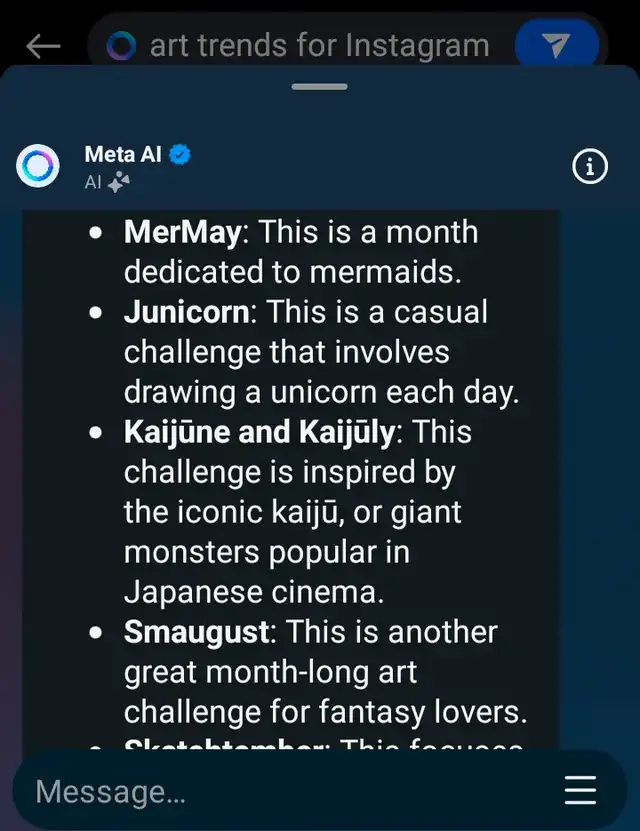Edit the 'art trends for Instagram' search text
The width and height of the screenshot is (640, 831).
(x=319, y=45)
